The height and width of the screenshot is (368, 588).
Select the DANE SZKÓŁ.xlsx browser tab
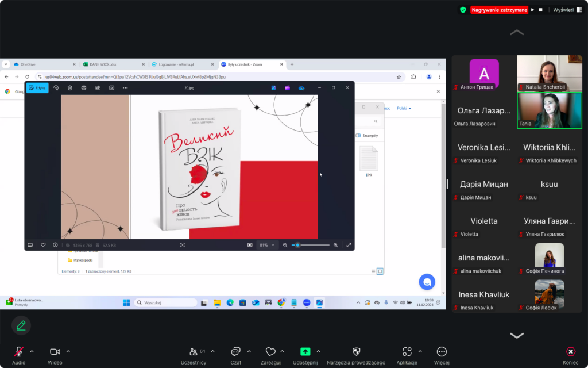pyautogui.click(x=103, y=64)
